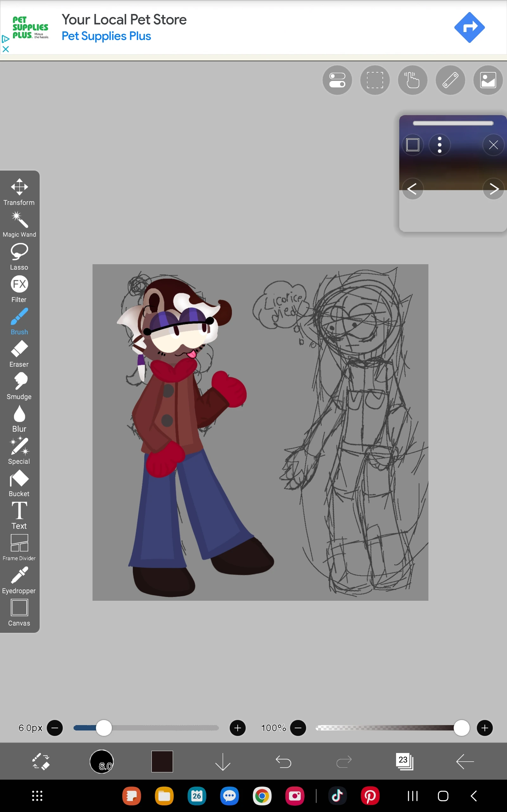Switch to the Eraser tool
Screen dimensions: 507x812
[x=19, y=350]
